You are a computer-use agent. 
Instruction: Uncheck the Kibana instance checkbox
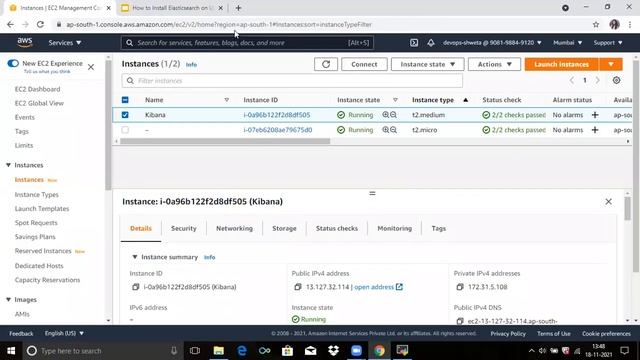[125, 115]
